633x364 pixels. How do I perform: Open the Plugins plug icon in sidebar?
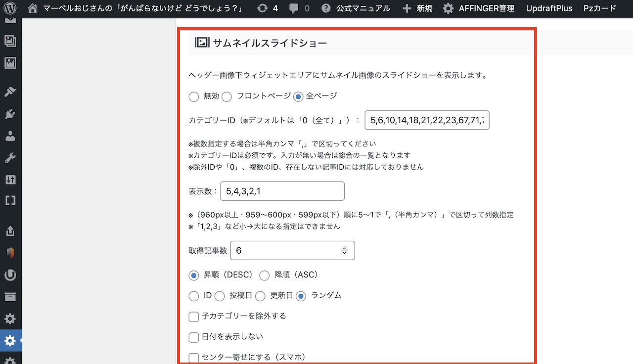click(10, 114)
